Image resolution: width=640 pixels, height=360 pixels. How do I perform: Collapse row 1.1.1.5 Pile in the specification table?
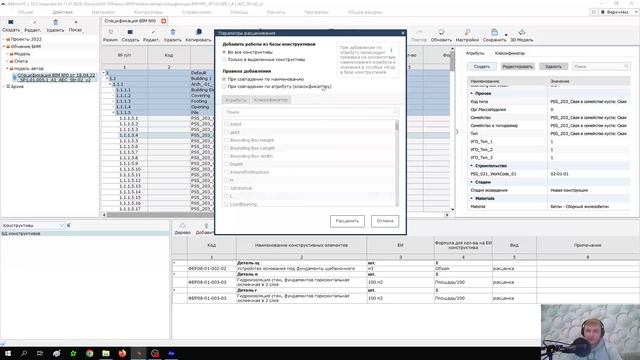click(x=113, y=112)
